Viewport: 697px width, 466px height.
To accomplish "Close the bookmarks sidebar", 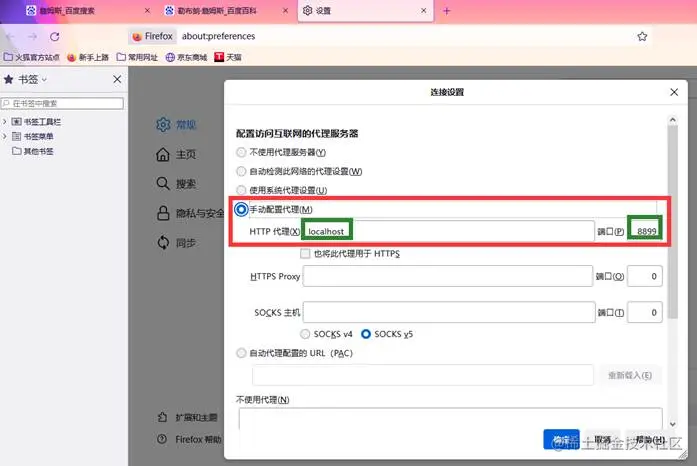I will (x=117, y=79).
